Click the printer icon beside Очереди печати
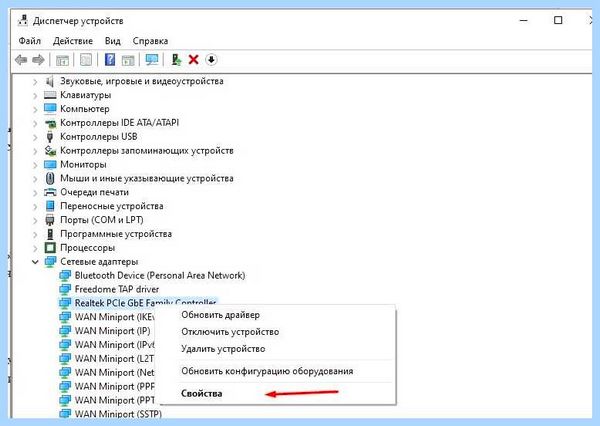The image size is (600, 426). point(50,192)
